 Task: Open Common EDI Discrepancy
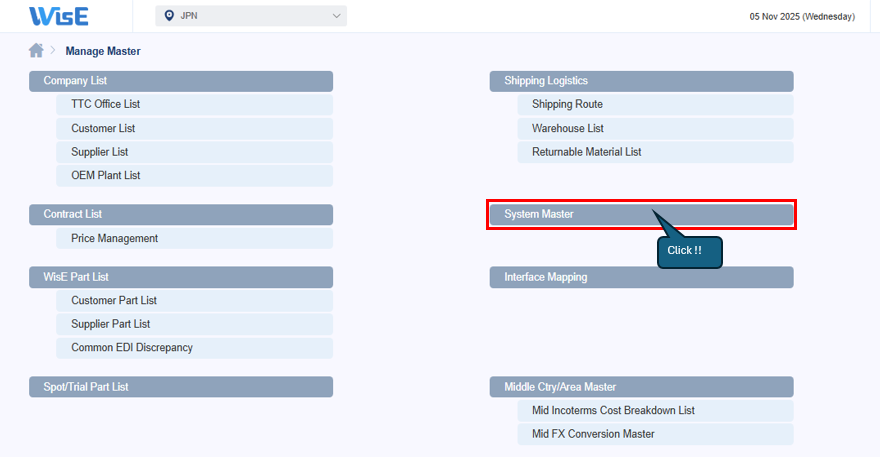[x=132, y=348]
